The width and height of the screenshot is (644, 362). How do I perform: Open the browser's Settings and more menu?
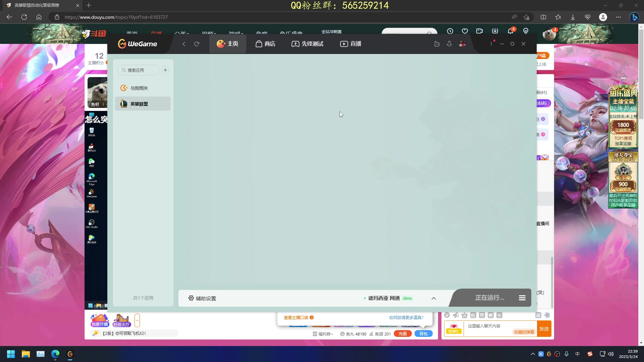coord(619,17)
